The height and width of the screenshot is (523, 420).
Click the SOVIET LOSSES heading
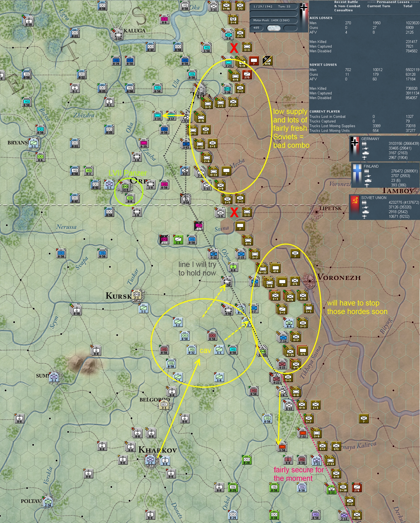click(x=323, y=65)
